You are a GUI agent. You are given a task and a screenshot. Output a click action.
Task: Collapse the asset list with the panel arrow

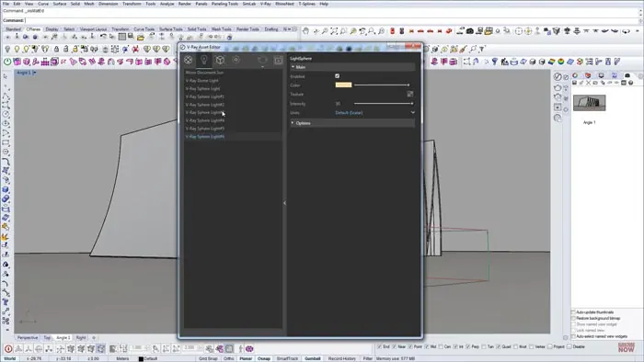[x=284, y=203]
